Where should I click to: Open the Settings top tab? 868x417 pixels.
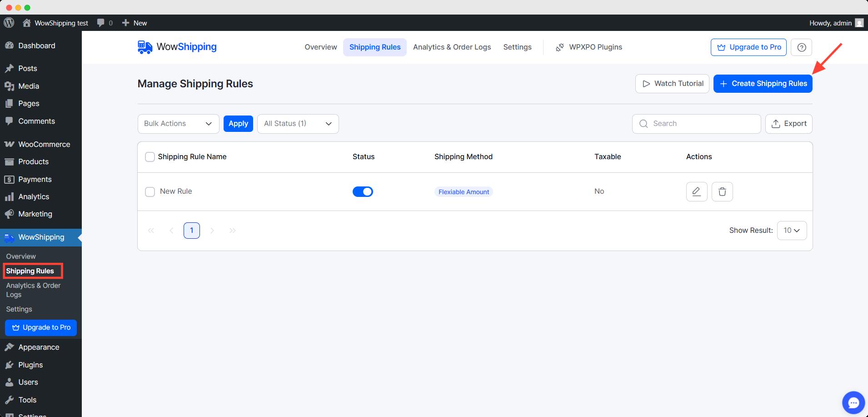[517, 47]
